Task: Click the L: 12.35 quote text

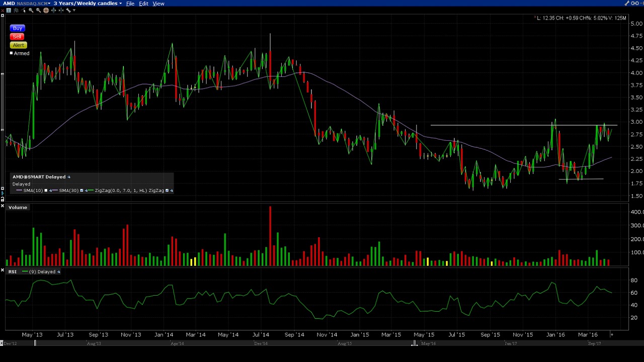Action: 545,19
